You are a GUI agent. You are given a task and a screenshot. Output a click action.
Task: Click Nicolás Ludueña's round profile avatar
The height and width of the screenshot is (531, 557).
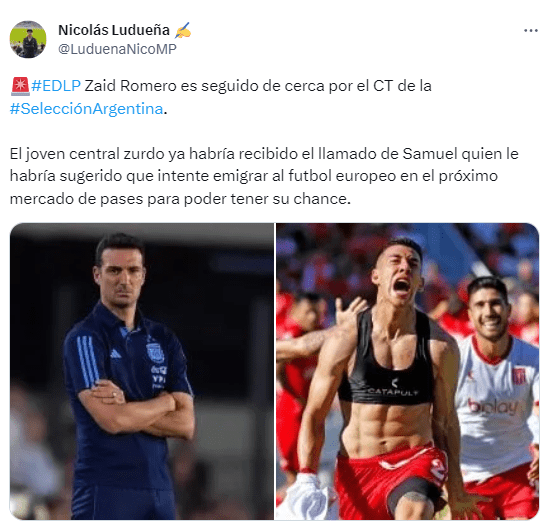tap(28, 39)
